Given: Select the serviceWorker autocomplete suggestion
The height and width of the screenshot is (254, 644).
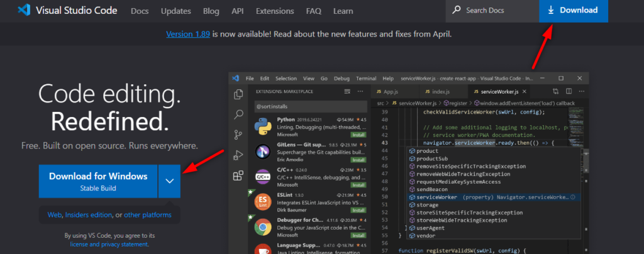Looking at the screenshot, I should click(494, 197).
